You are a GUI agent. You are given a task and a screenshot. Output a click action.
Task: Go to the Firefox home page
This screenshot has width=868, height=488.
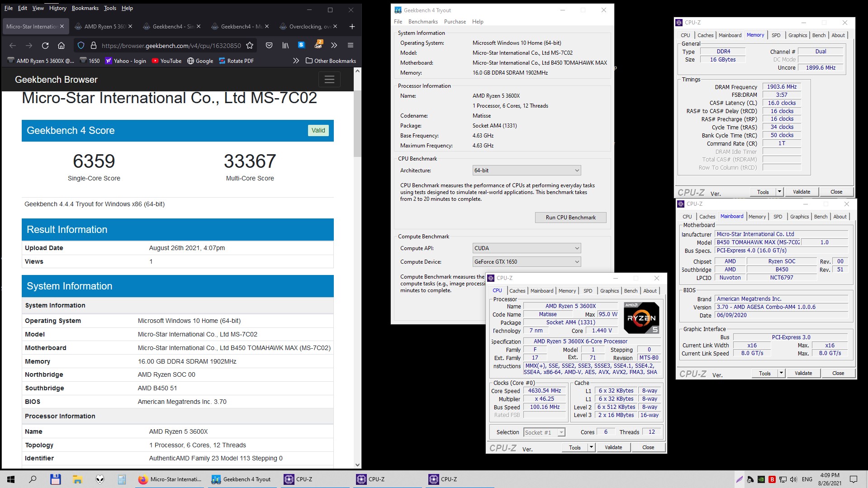(62, 45)
